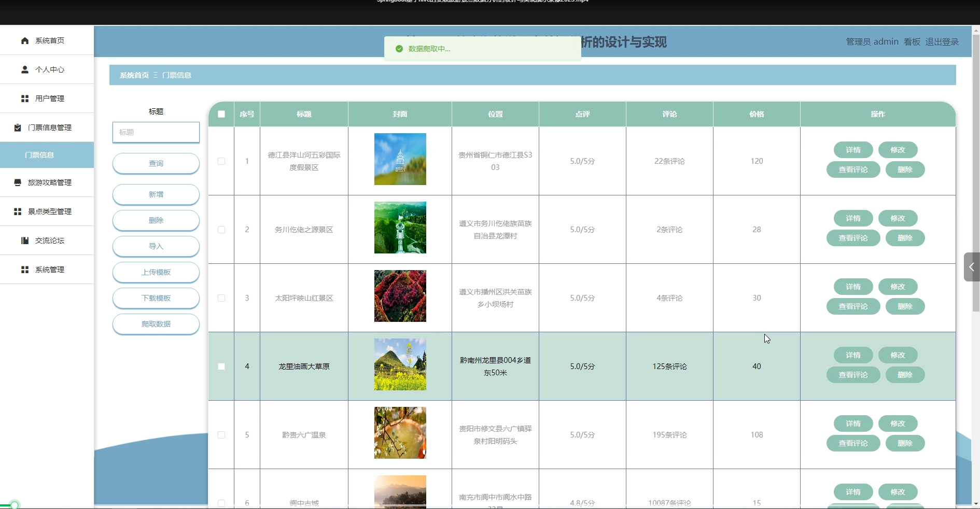980x509 pixels.
Task: Click the 上传模板 button
Action: coord(156,272)
